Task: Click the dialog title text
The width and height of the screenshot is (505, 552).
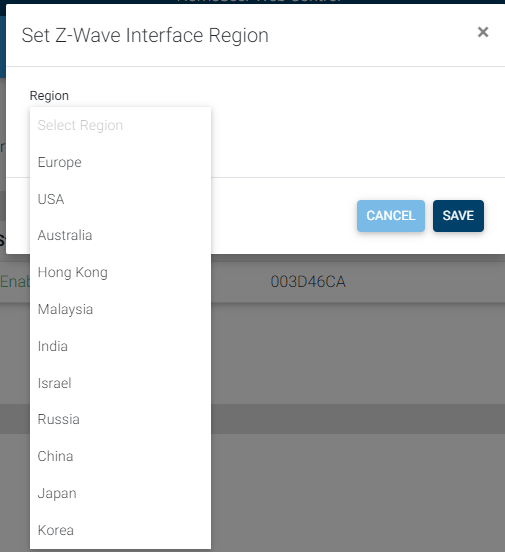Action: point(145,35)
